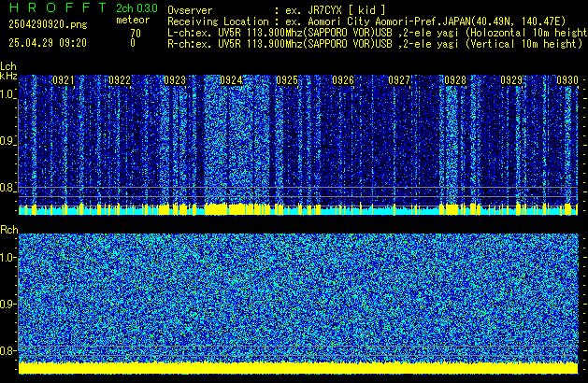Click the R-ch description line (Vertical yagi)
Screen dimensions: 588x383
[x=375, y=44]
